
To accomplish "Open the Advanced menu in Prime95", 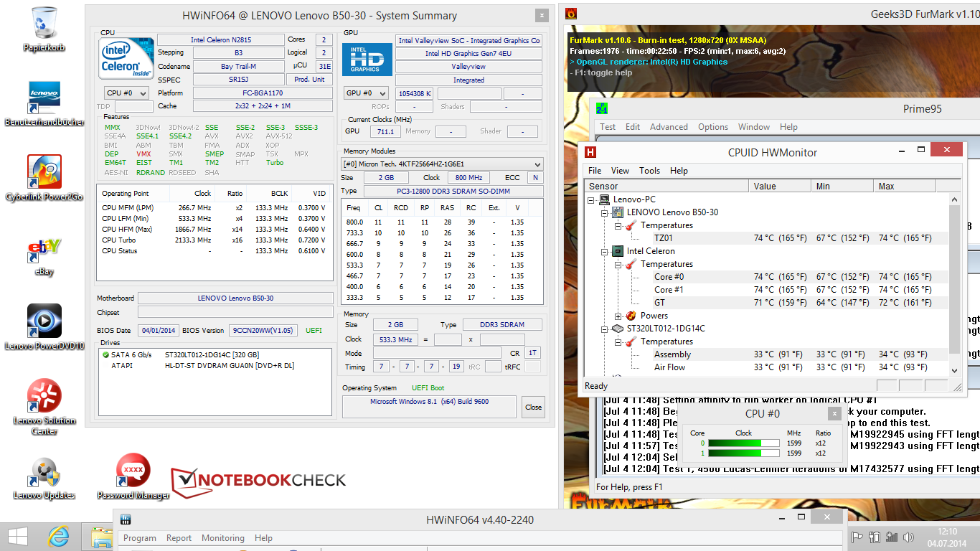I will point(669,127).
